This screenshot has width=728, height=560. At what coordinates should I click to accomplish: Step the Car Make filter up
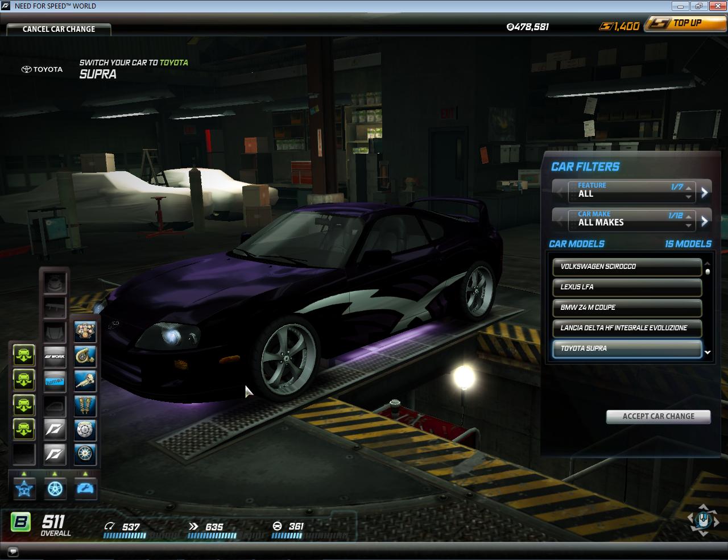689,215
